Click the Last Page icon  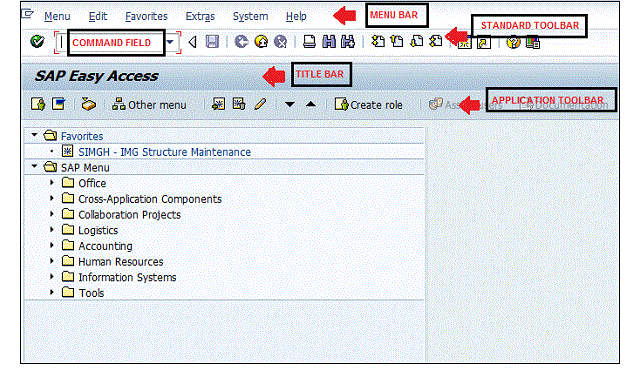pos(436,42)
